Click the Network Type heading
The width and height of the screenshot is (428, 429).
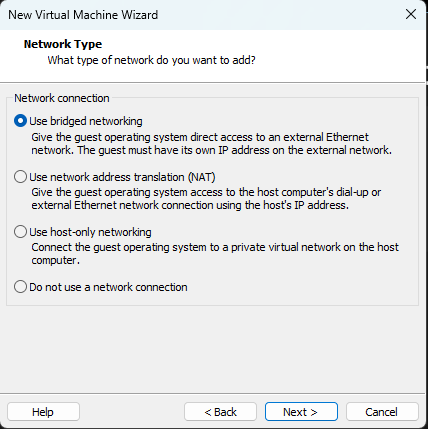tap(63, 44)
